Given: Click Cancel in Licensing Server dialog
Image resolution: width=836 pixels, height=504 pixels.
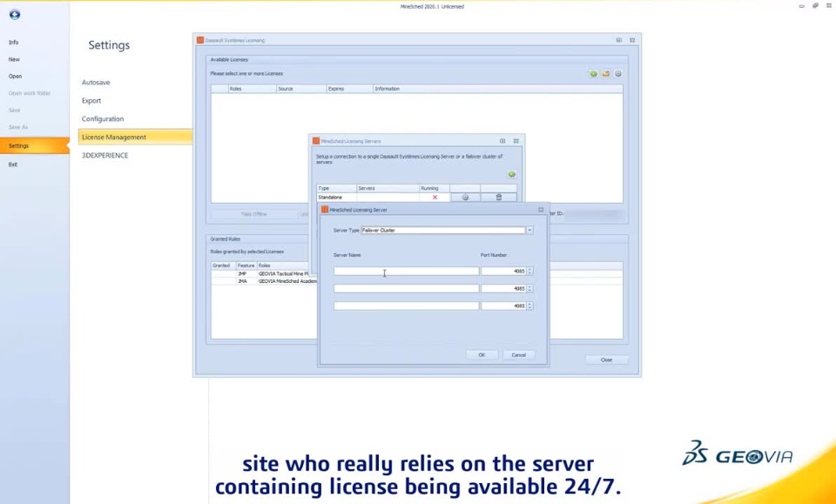Looking at the screenshot, I should [519, 355].
